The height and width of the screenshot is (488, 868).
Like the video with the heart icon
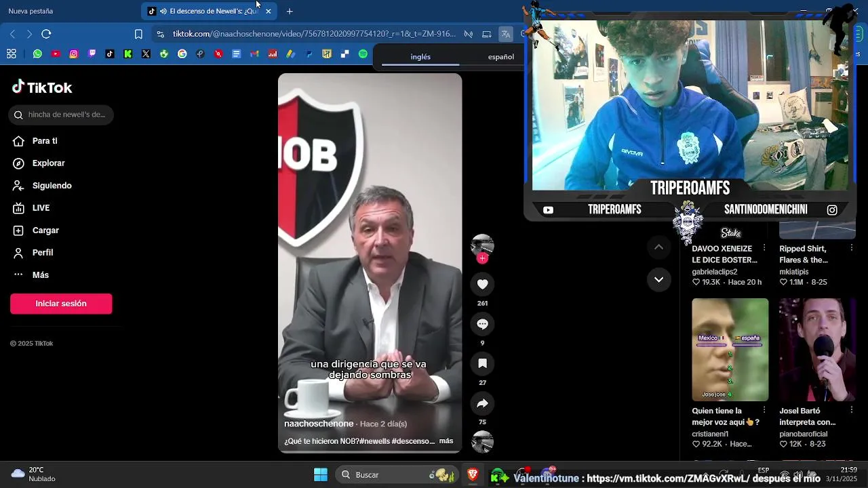click(482, 284)
